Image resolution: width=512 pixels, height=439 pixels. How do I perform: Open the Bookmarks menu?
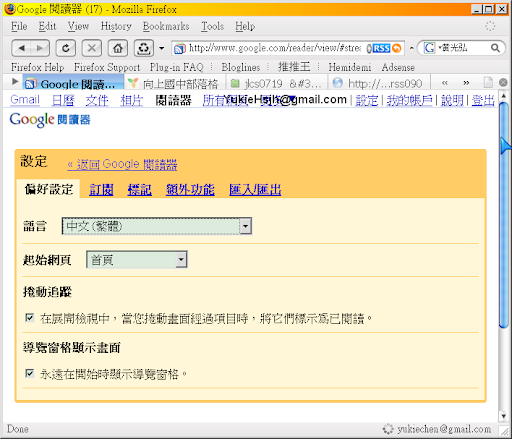[166, 26]
